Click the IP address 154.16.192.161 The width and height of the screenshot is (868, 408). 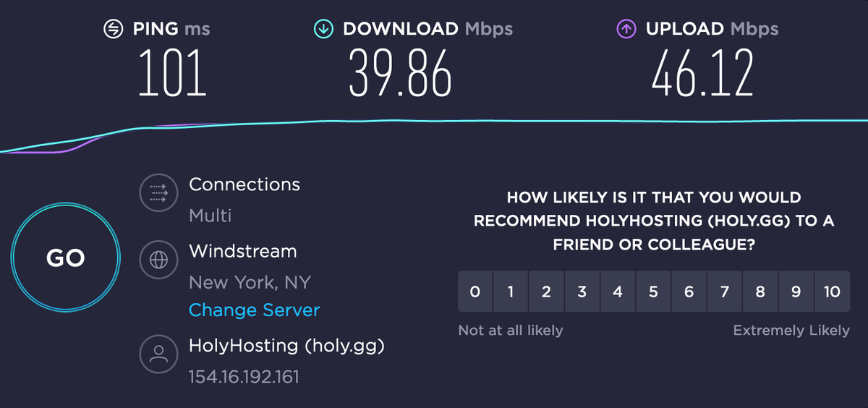(244, 377)
